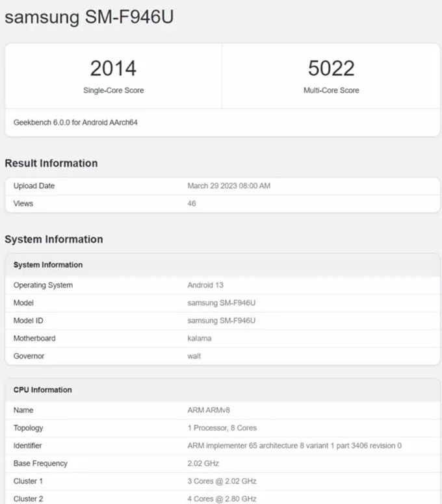Viewport: 442px width, 504px height.
Task: Click the Result Information heading
Action: 51,163
